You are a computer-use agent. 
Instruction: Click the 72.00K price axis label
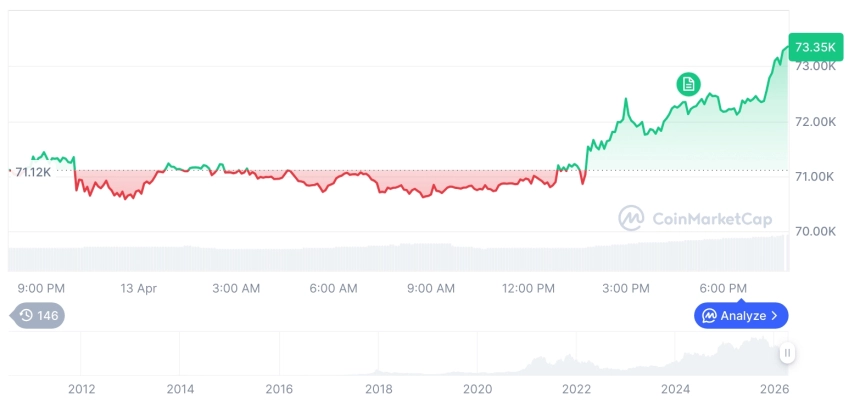click(815, 122)
